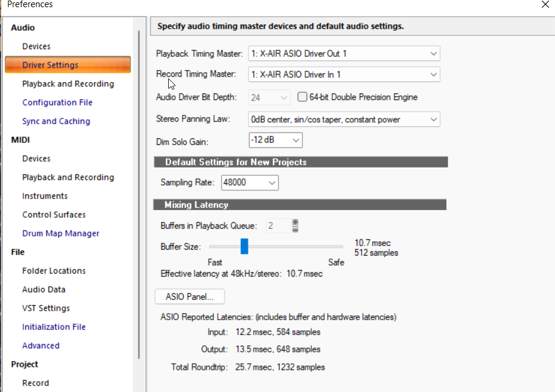Open MIDI Devices preferences page
This screenshot has width=555, height=392.
36,159
